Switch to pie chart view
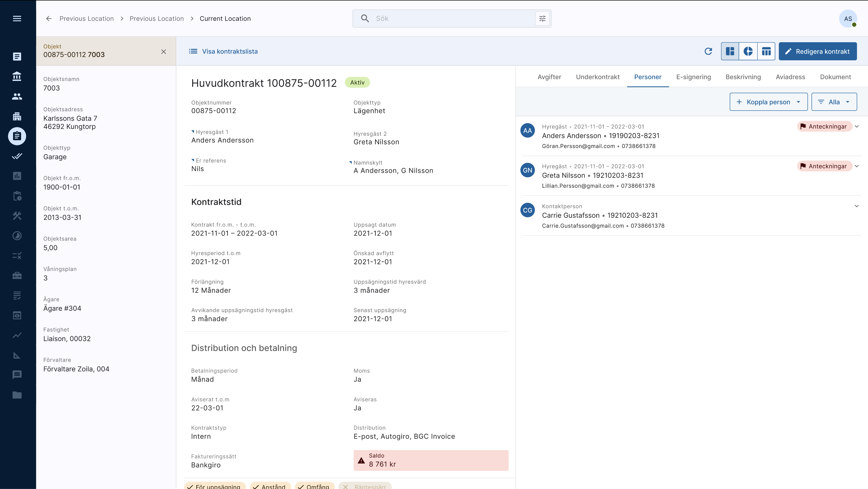This screenshot has height=489, width=868. click(748, 51)
